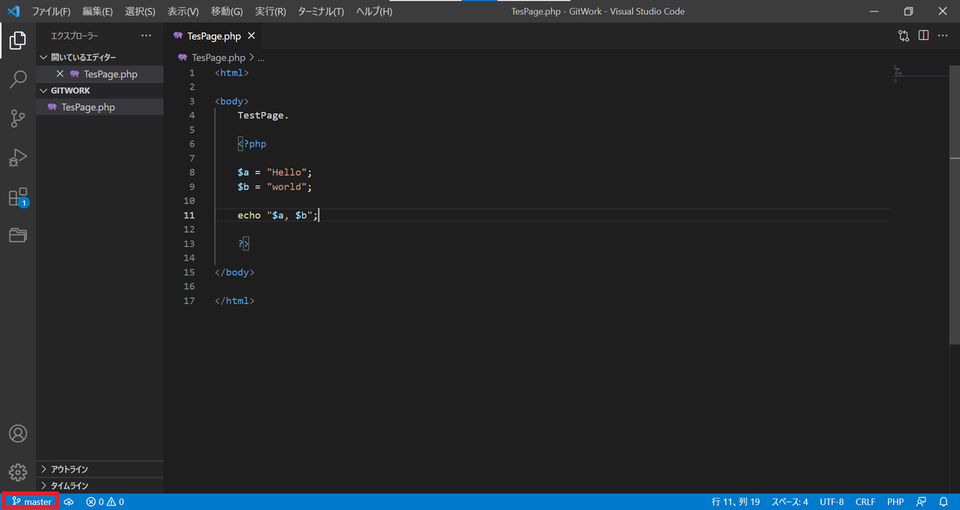Click the </html> tag on line 17

234,301
